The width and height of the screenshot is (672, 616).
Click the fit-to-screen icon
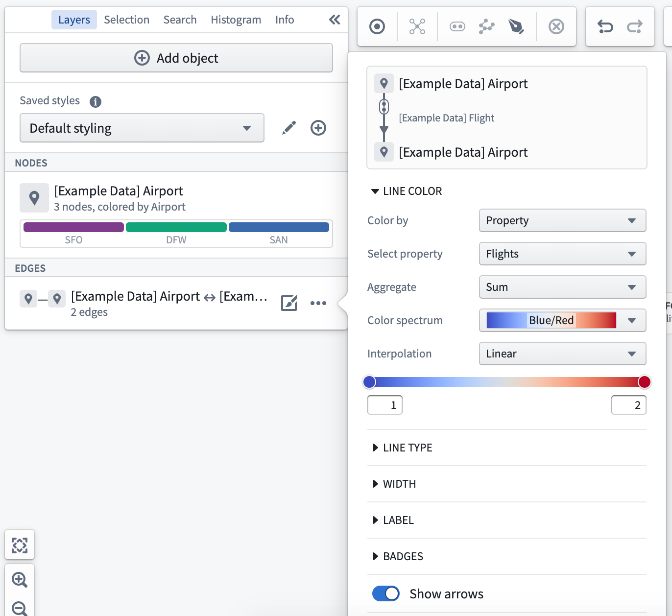pos(20,545)
